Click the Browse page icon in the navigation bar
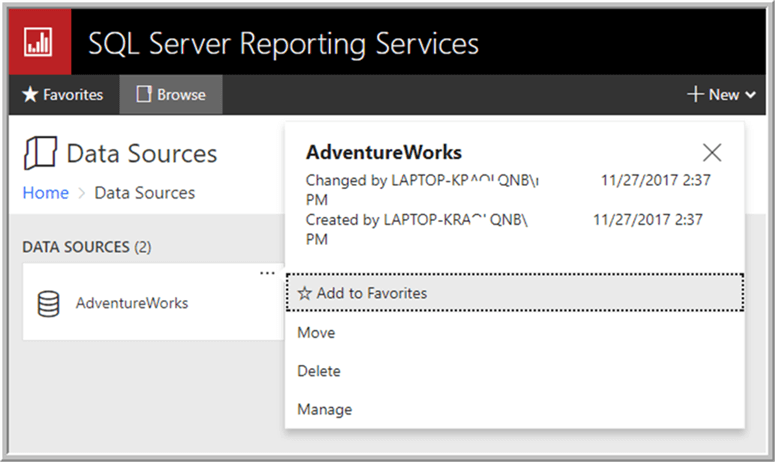Screen dimensions: 775x462 point(143,95)
